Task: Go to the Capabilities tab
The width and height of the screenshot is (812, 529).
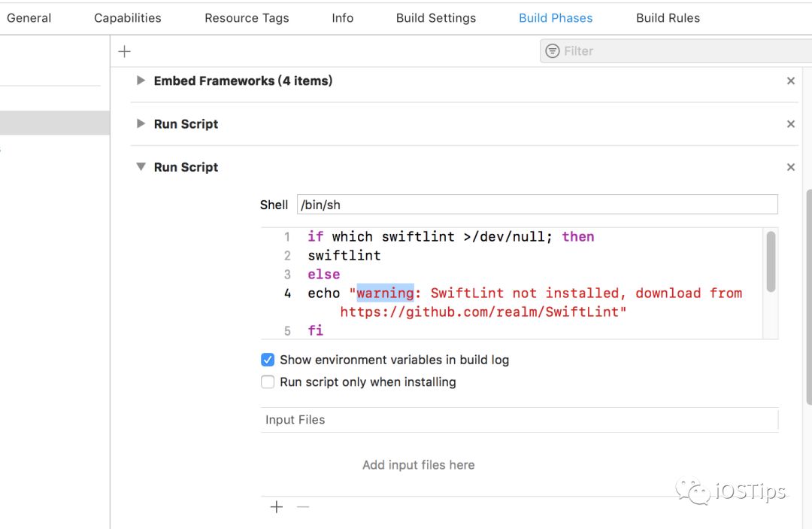Action: (x=128, y=18)
